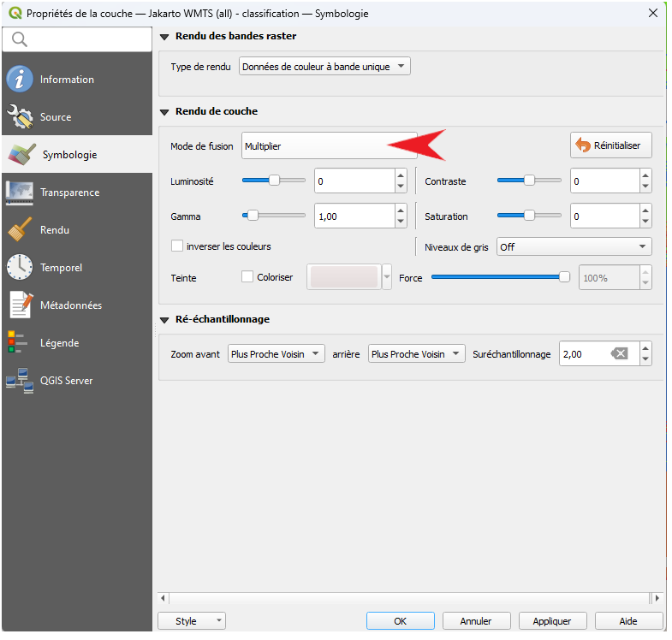Select the Transparence sidebar icon
The image size is (672, 640).
(19, 193)
